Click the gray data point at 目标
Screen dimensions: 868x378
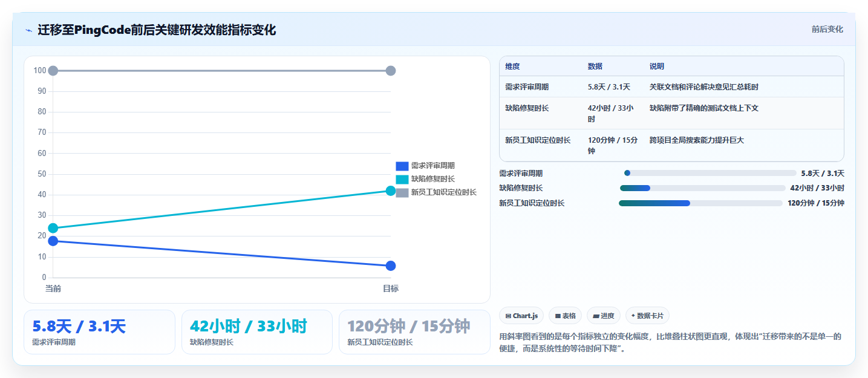pos(391,71)
